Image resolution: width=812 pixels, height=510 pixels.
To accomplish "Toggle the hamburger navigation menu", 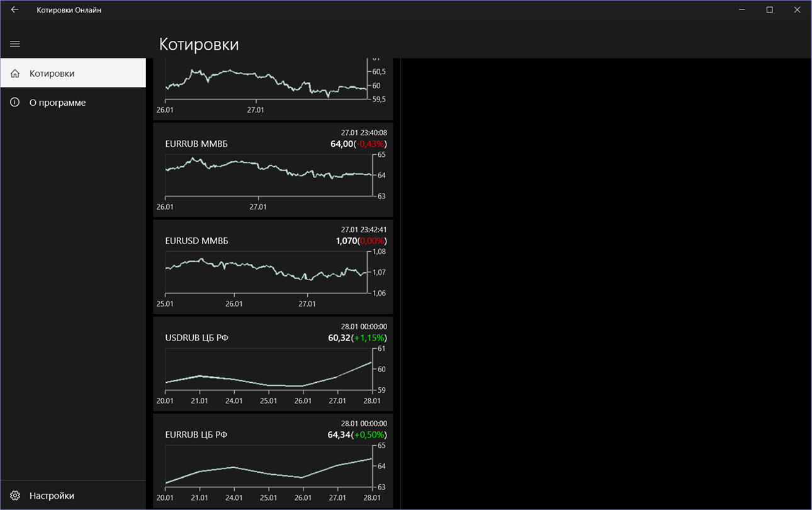I will [15, 44].
